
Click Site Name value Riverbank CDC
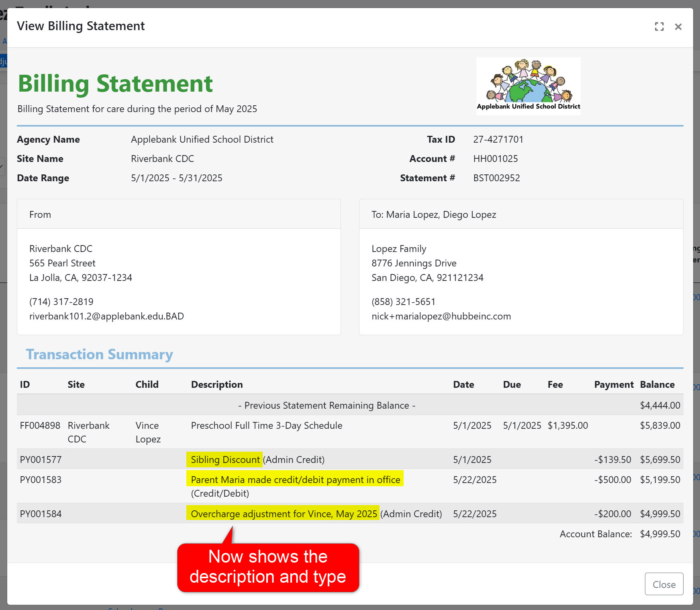pyautogui.click(x=162, y=159)
